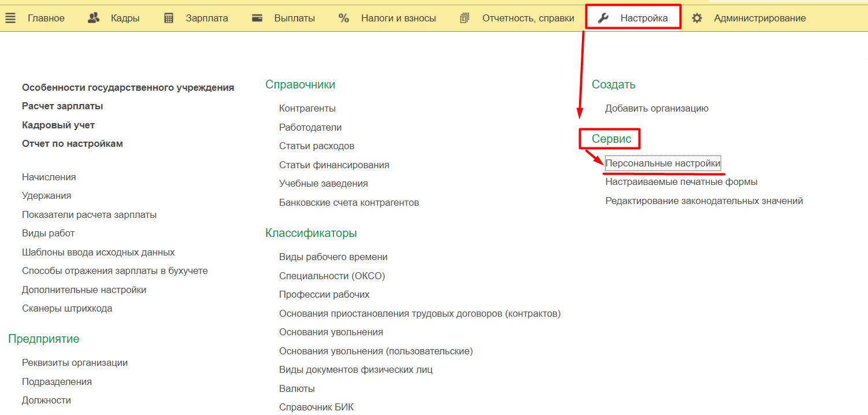Open the Удержания list

47,195
